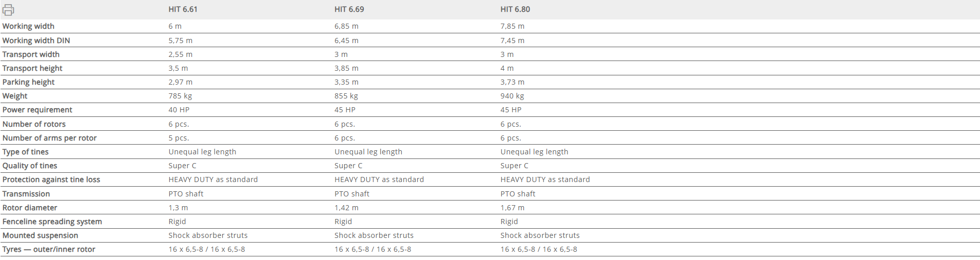980x260 pixels.
Task: Click the Parking height row label
Action: [28, 82]
